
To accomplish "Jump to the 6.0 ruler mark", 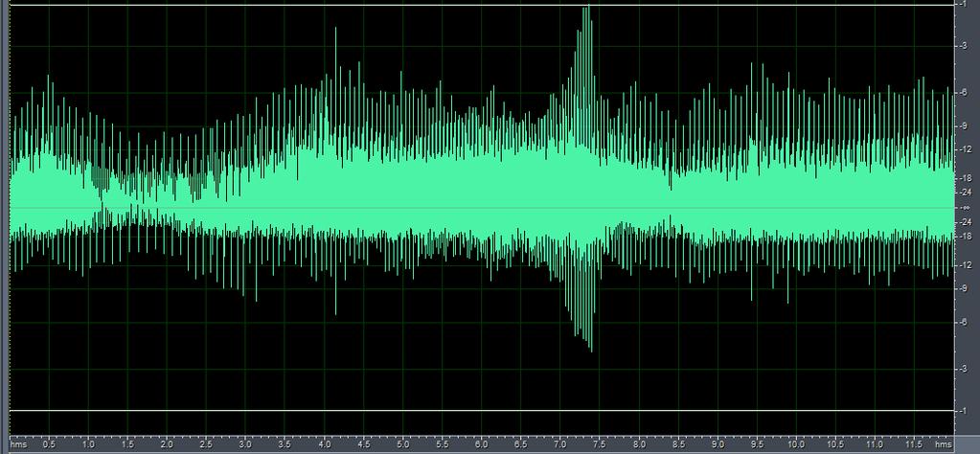I will coord(481,444).
